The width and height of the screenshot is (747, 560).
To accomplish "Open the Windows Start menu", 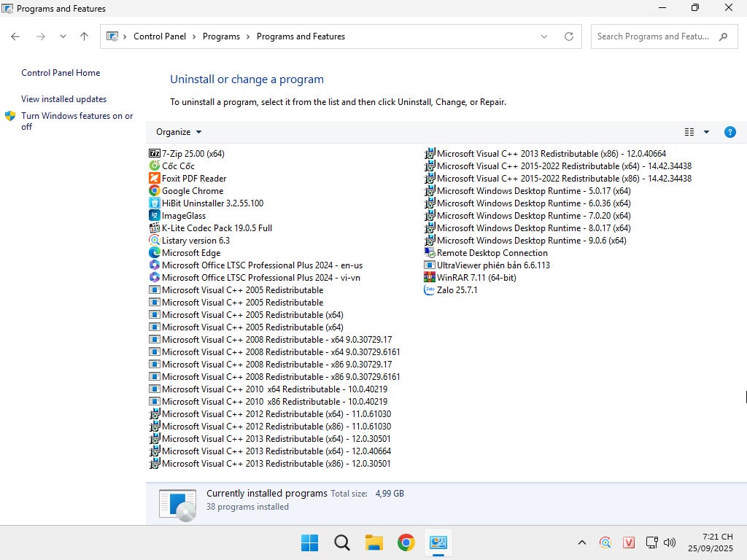I will point(309,542).
